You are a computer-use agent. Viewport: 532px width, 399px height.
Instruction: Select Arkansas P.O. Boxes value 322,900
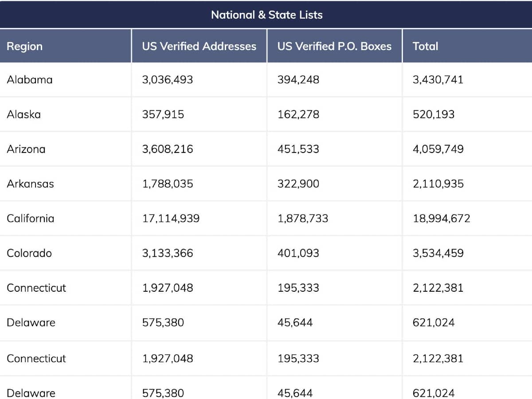[x=298, y=184]
